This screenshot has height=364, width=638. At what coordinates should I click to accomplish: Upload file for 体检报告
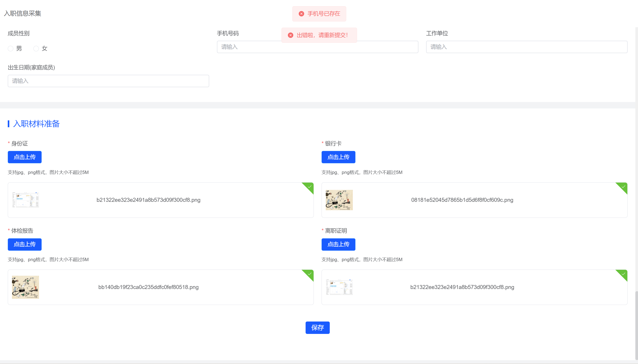click(25, 244)
